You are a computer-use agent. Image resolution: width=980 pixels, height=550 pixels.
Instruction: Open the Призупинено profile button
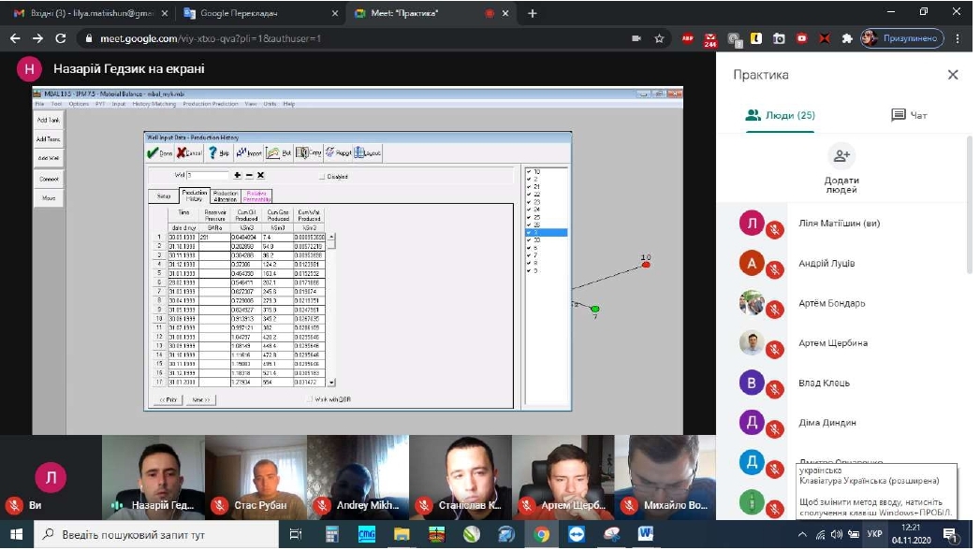(902, 38)
